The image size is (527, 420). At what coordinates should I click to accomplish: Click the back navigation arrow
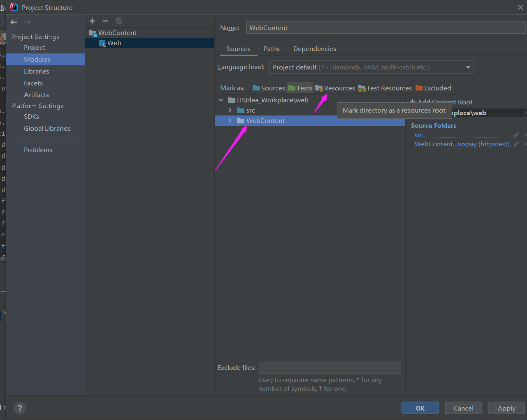pos(14,22)
